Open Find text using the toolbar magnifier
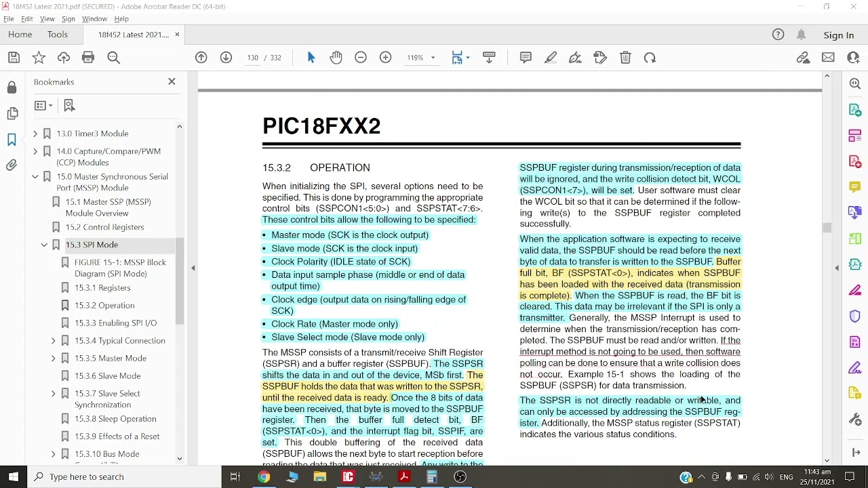 pyautogui.click(x=113, y=58)
